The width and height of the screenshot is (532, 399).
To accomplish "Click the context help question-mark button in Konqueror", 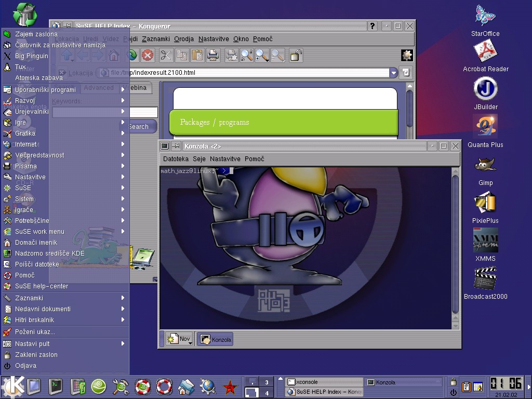I will click(x=372, y=26).
